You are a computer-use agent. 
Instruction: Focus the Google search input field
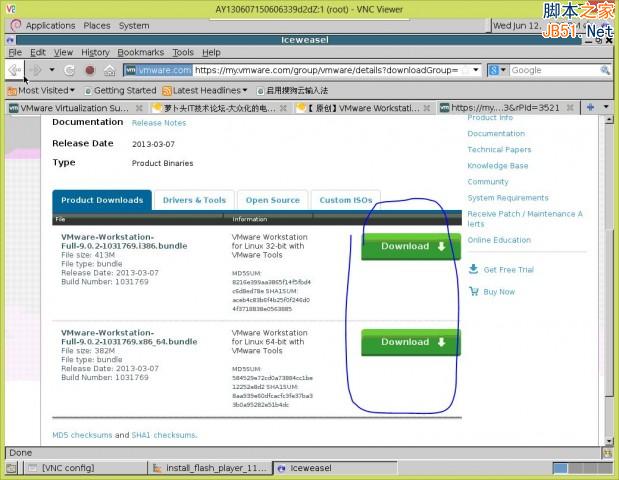tap(554, 70)
